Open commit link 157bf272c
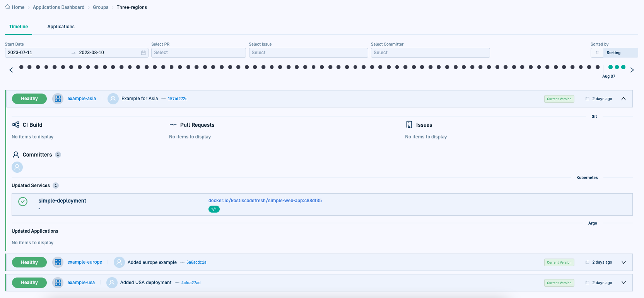Image resolution: width=644 pixels, height=298 pixels. point(177,99)
